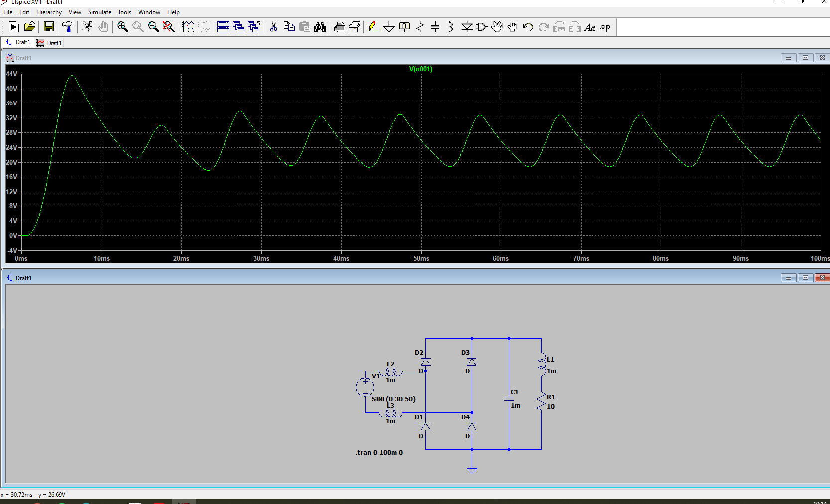The height and width of the screenshot is (504, 830).
Task: Maximize the Draft1 waveform window
Action: [805, 58]
